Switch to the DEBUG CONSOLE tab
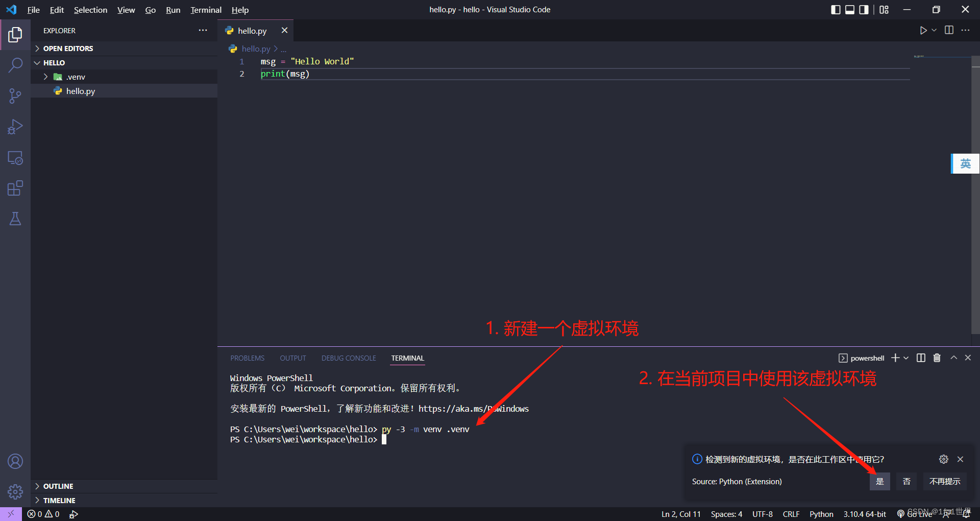 349,358
